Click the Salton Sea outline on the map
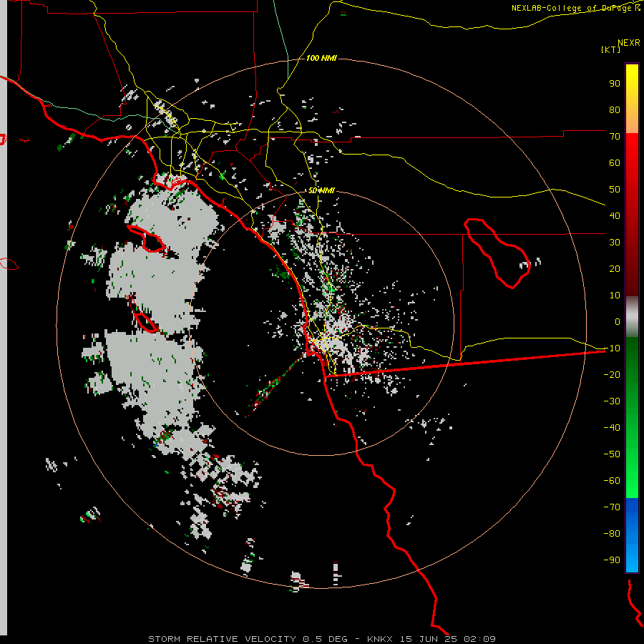The height and width of the screenshot is (644, 644). coord(497,253)
